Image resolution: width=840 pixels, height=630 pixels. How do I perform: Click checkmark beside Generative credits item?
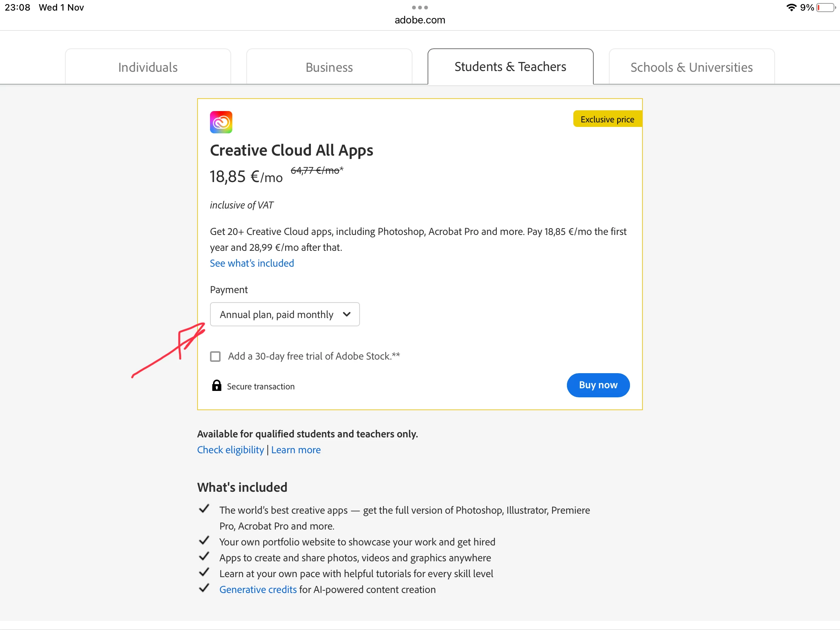(204, 588)
